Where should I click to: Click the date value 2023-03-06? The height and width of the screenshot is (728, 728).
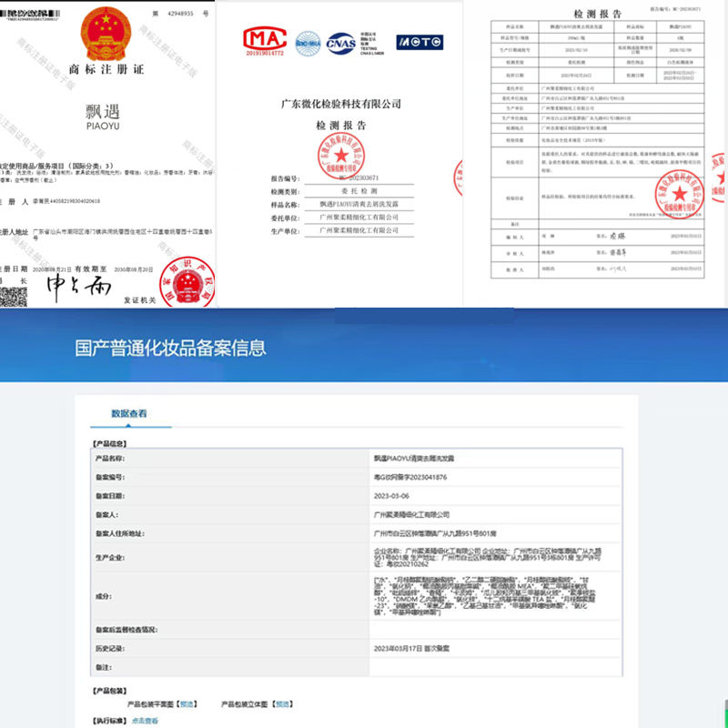point(391,496)
